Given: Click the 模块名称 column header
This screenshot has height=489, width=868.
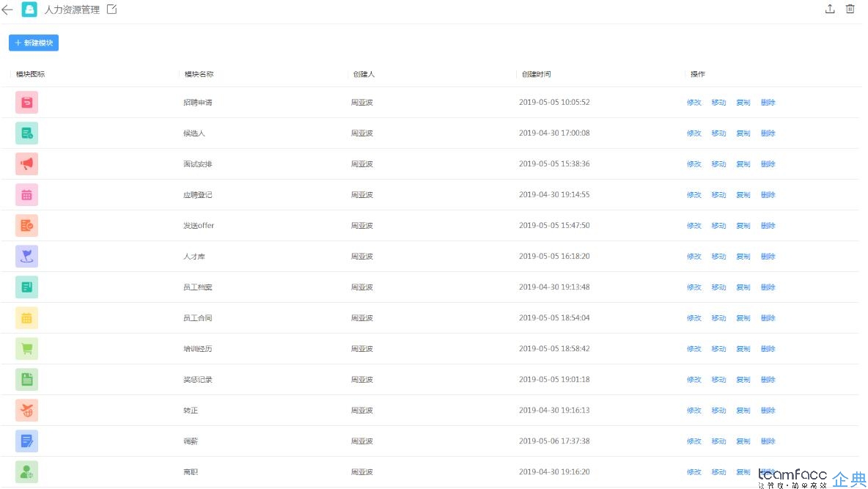Looking at the screenshot, I should point(199,74).
